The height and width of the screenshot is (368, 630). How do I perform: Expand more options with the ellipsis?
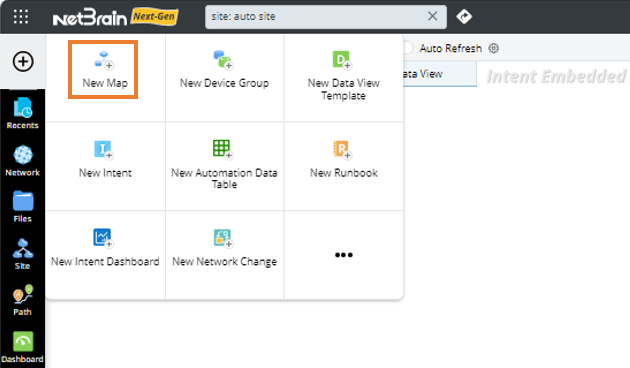(x=344, y=255)
